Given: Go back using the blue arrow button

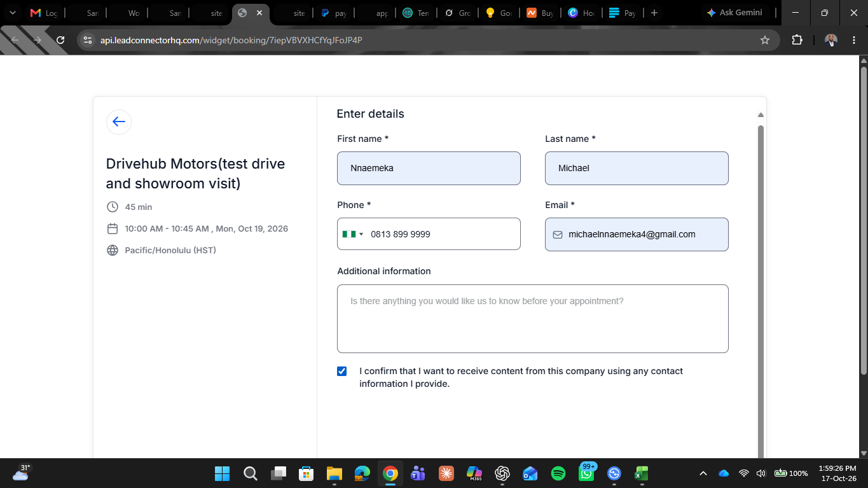Looking at the screenshot, I should (119, 122).
